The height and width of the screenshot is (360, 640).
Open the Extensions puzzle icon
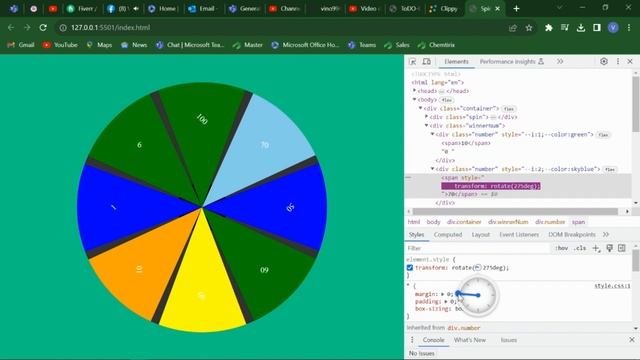[x=549, y=27]
